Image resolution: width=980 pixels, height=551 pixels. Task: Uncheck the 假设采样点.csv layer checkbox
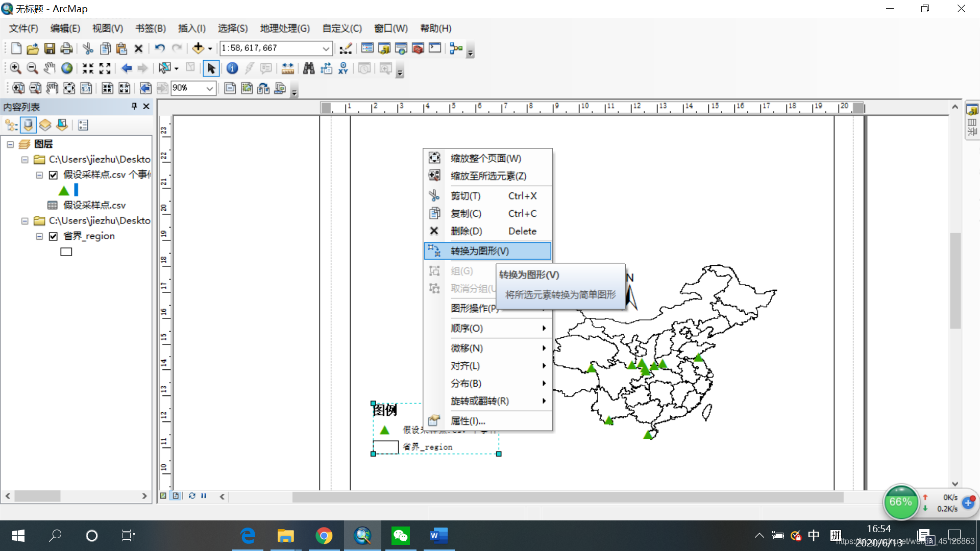pyautogui.click(x=53, y=175)
